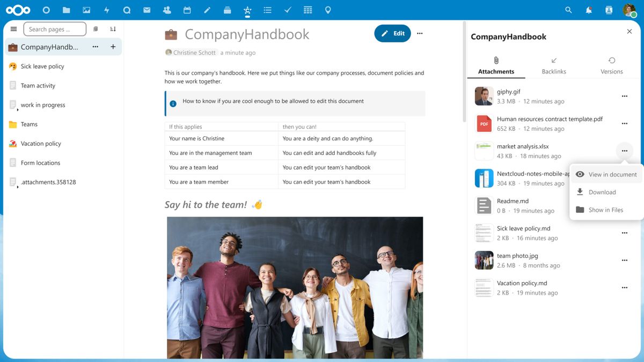Launch the Maps app via the pin icon
The width and height of the screenshot is (644, 362).
[328, 10]
